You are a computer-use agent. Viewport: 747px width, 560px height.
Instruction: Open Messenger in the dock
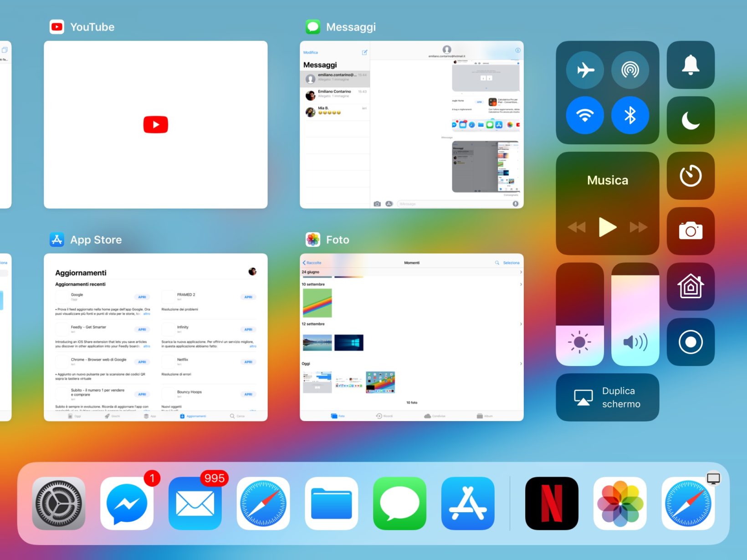[127, 503]
